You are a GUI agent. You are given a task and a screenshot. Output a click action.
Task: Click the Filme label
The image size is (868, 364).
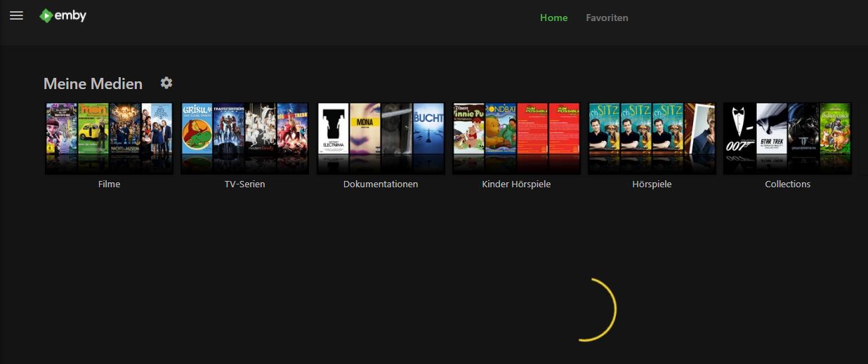(x=110, y=184)
